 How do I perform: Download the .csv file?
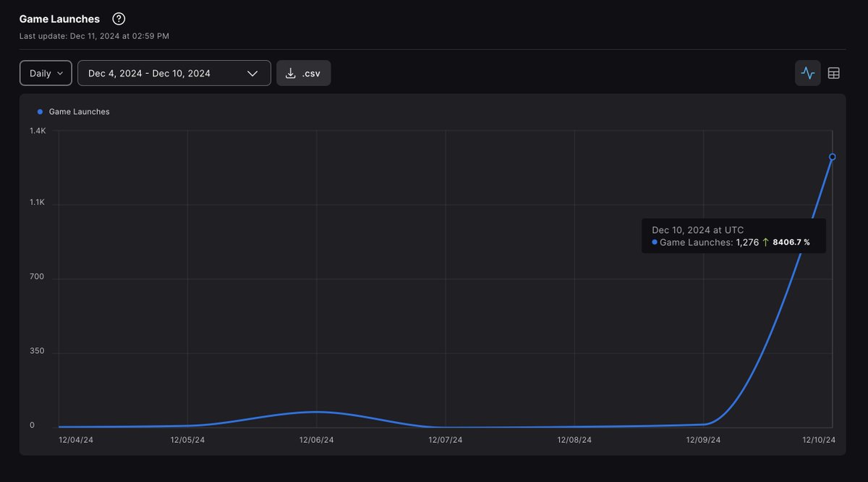[x=304, y=73]
